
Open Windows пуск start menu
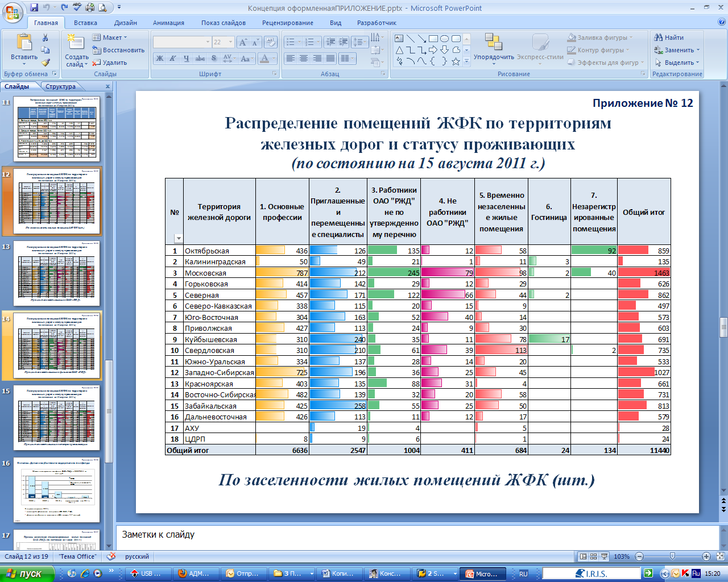(x=27, y=573)
